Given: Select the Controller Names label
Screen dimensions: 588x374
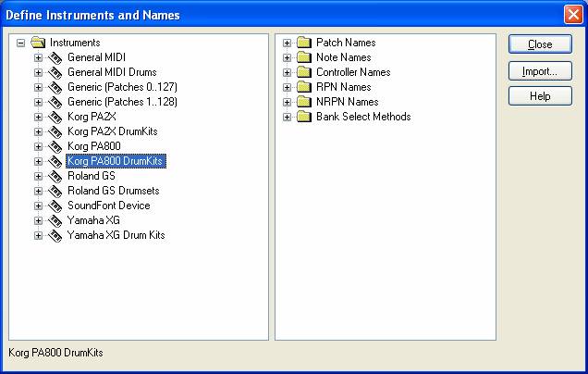Looking at the screenshot, I should pyautogui.click(x=353, y=72).
